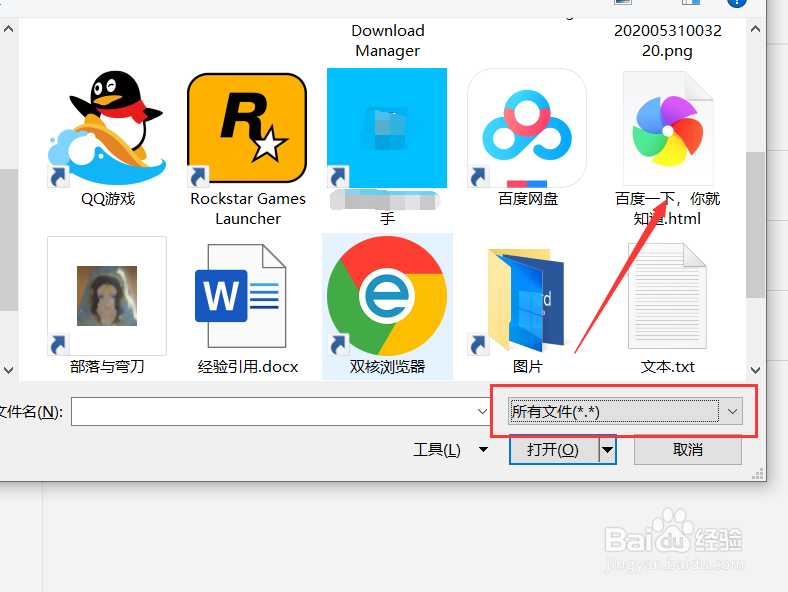Click the navigation pane scroll down arrow
Viewport: 788px width, 592px height.
tap(8, 370)
